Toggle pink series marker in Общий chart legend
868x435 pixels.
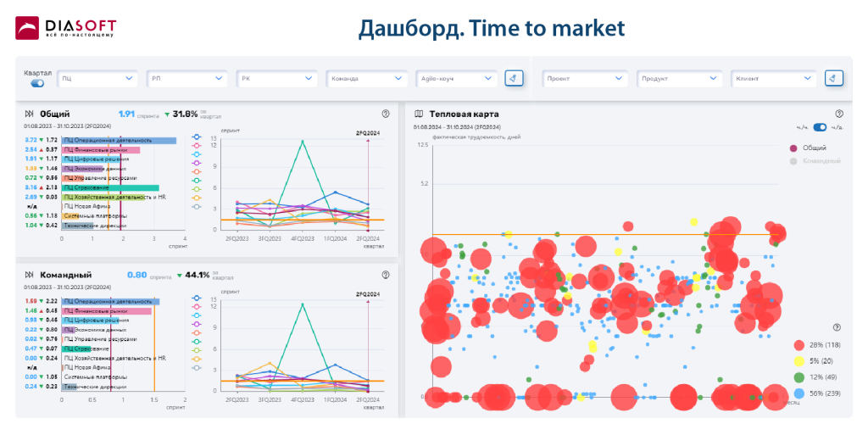(x=197, y=146)
